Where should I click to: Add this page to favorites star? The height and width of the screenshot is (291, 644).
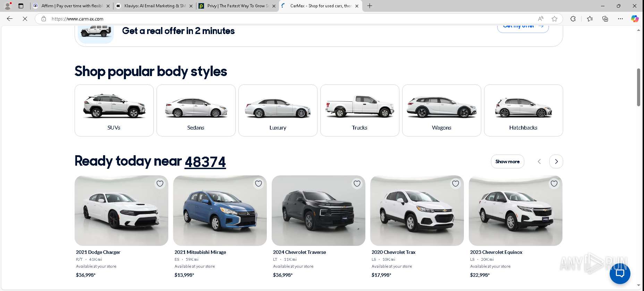554,19
